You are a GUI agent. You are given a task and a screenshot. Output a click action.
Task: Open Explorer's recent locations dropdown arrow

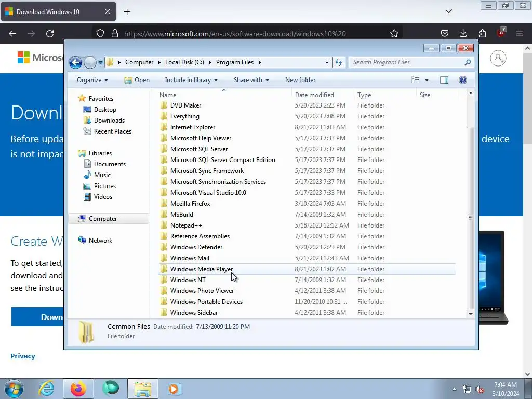[x=100, y=63]
